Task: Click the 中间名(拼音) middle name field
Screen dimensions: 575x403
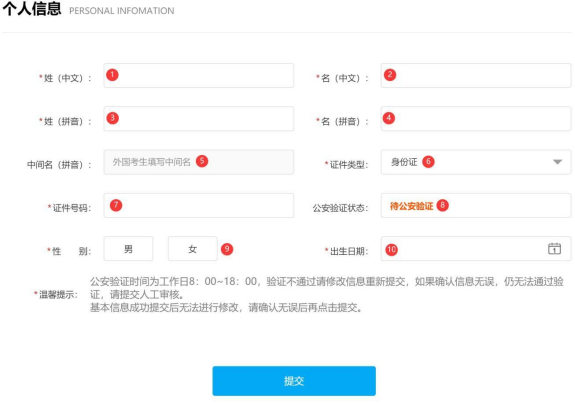Action: coord(199,162)
